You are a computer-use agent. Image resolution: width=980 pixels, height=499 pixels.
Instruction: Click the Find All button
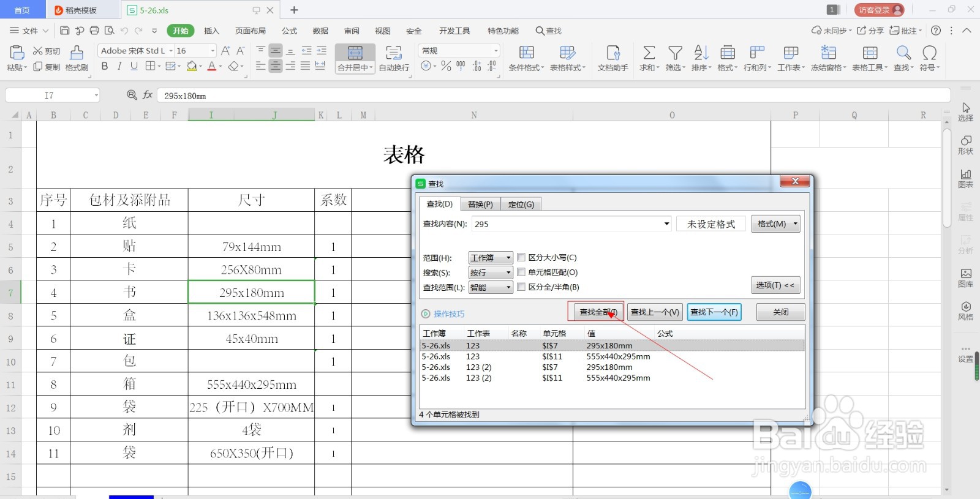(598, 312)
